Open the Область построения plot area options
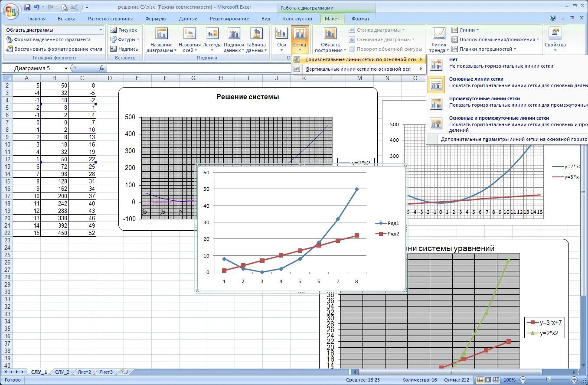 pyautogui.click(x=330, y=40)
